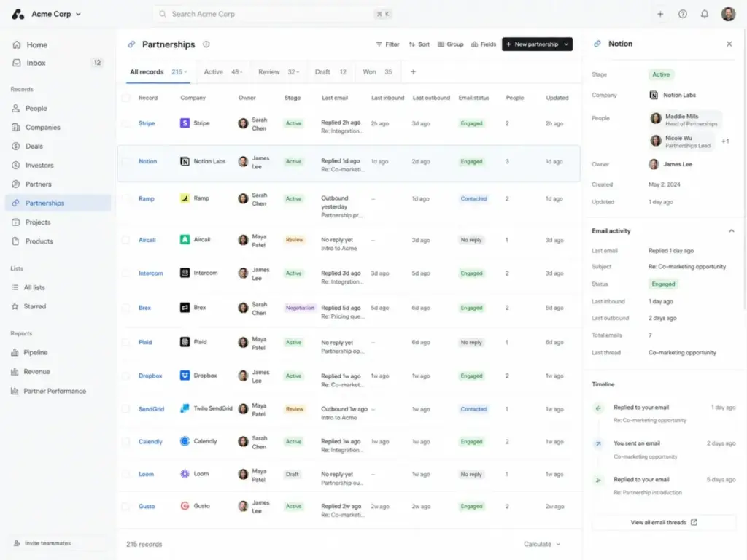This screenshot has height=560, width=747.
Task: Open the Group menu
Action: pos(451,44)
